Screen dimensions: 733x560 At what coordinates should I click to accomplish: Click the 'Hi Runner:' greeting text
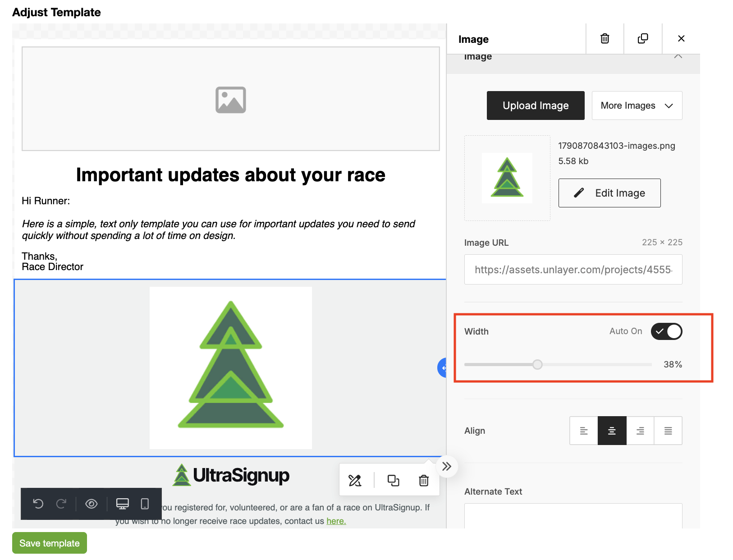click(x=46, y=201)
